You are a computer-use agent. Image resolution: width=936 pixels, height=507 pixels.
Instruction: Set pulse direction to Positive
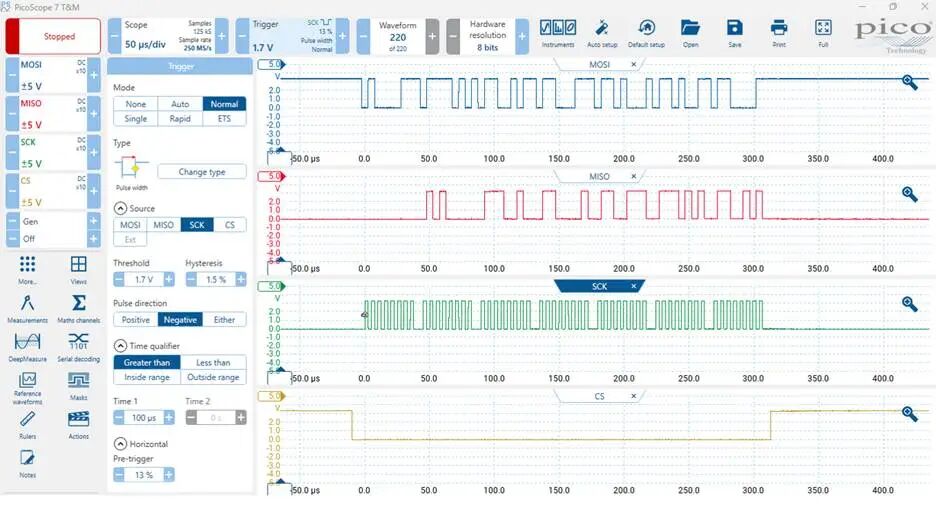136,320
